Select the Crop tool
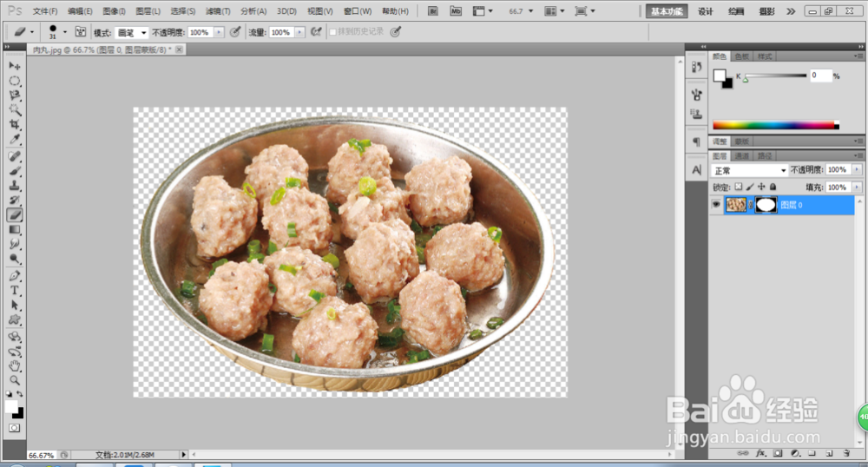Viewport: 868px width, 467px height. tap(15, 124)
